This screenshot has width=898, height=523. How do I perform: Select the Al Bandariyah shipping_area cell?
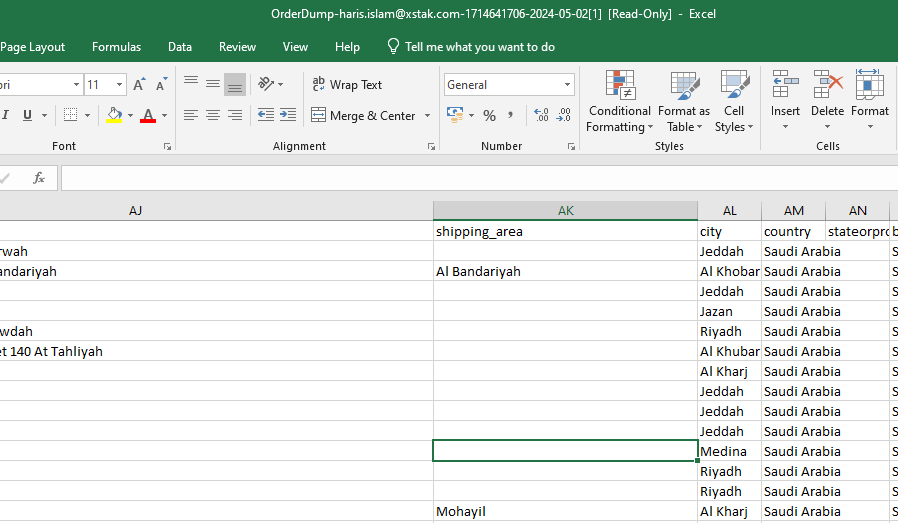tap(565, 271)
